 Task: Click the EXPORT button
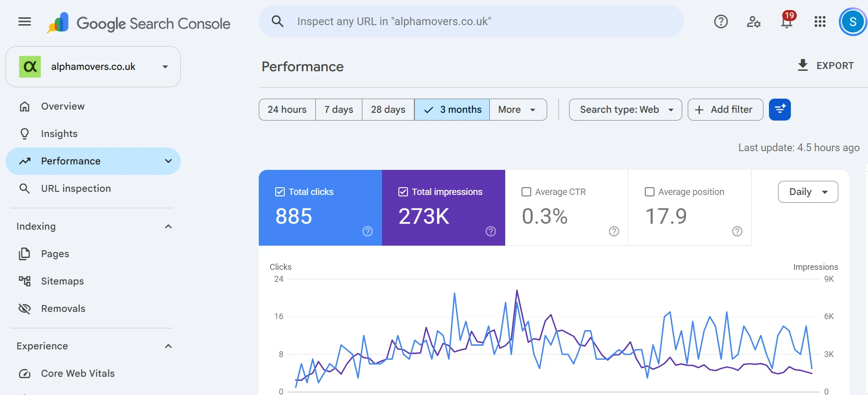(x=825, y=66)
